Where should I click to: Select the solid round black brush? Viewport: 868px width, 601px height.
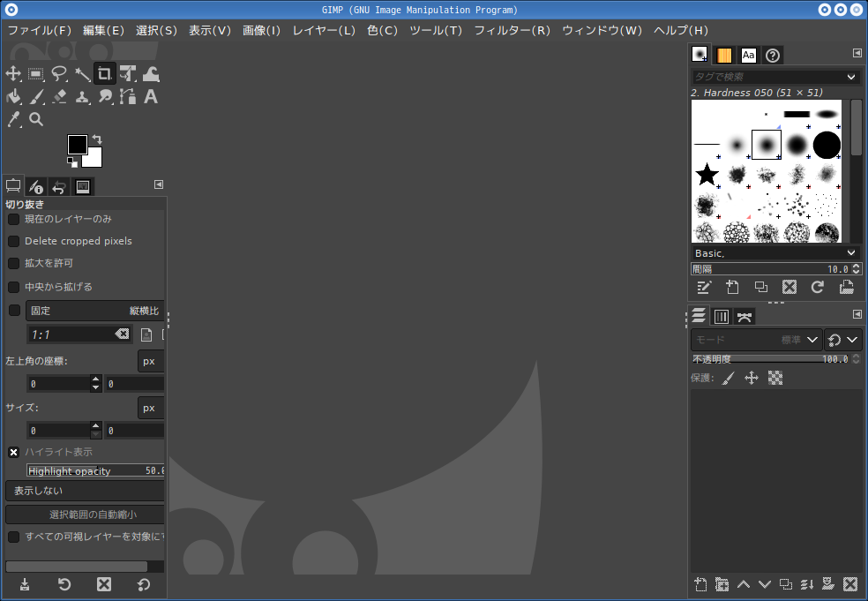[827, 145]
